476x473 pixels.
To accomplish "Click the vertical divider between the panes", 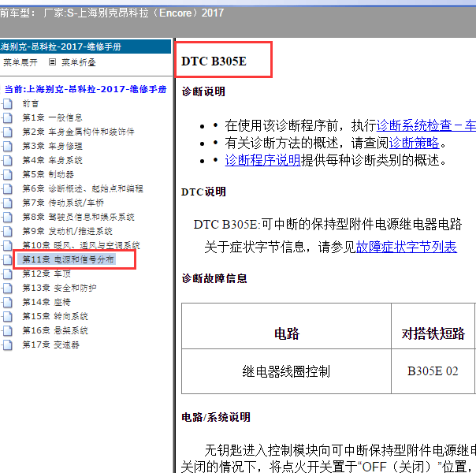I will click(x=174, y=255).
